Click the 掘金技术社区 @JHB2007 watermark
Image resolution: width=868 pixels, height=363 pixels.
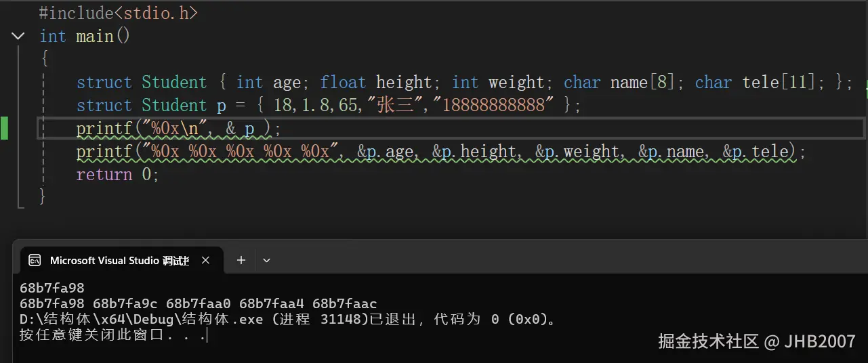point(756,341)
